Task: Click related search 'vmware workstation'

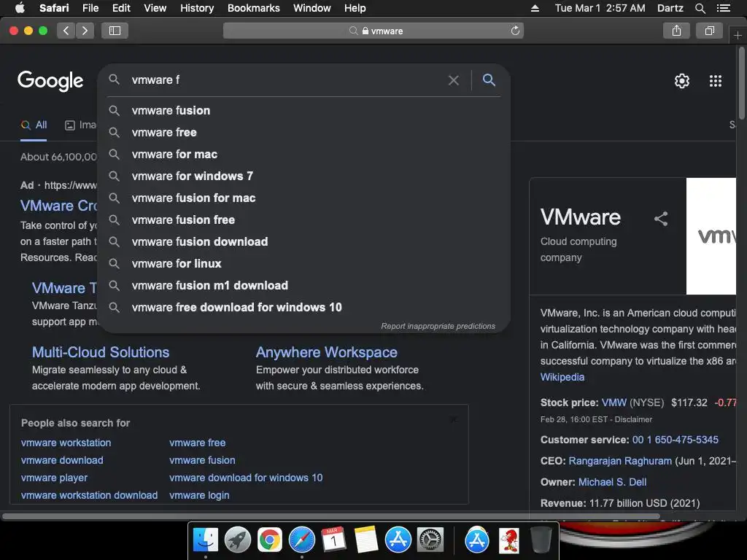Action: [x=66, y=443]
